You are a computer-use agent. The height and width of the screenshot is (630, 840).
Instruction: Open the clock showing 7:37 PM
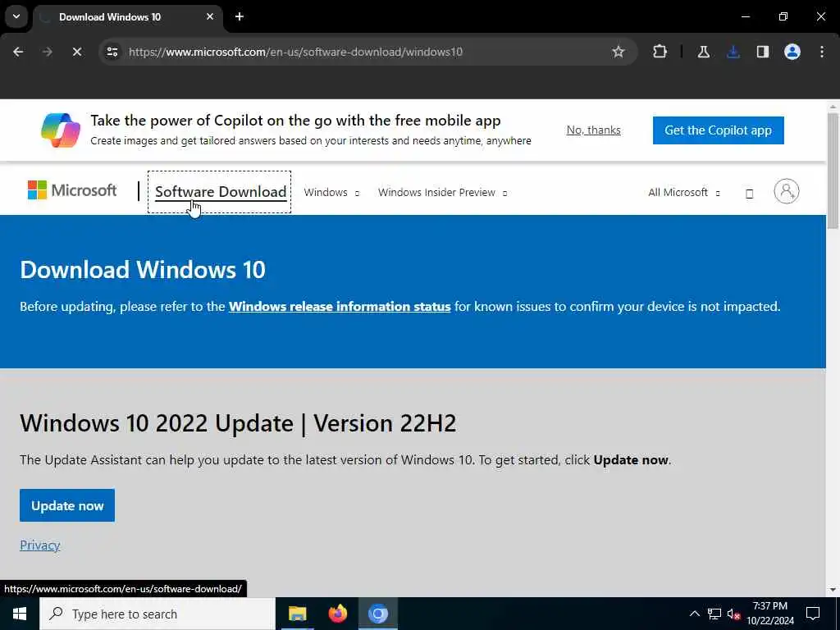(770, 614)
